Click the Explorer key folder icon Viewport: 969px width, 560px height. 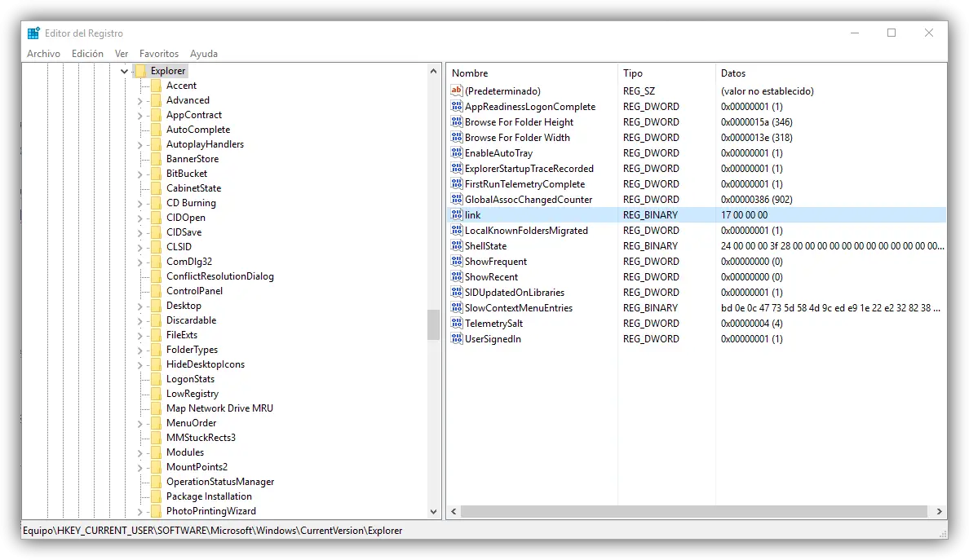pyautogui.click(x=140, y=71)
